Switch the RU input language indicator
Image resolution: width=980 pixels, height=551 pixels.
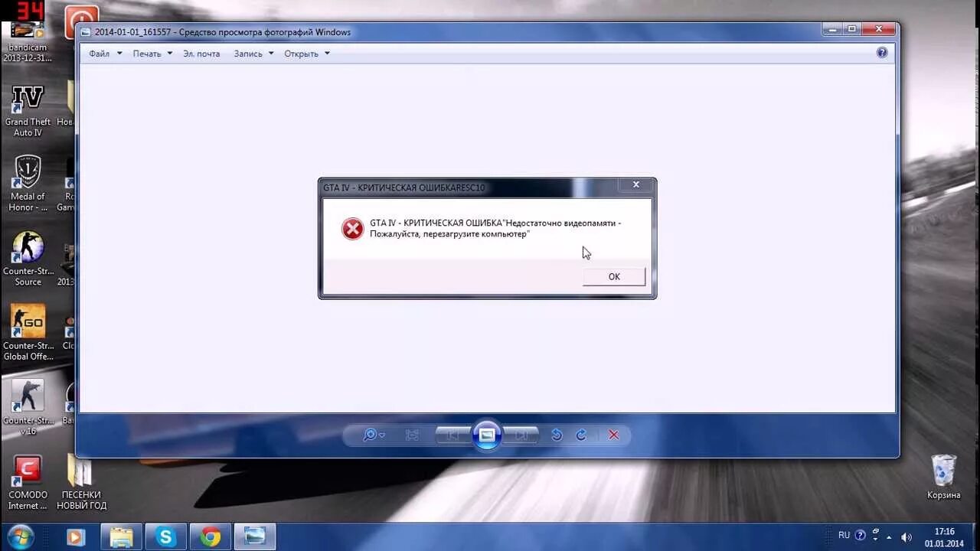tap(844, 536)
